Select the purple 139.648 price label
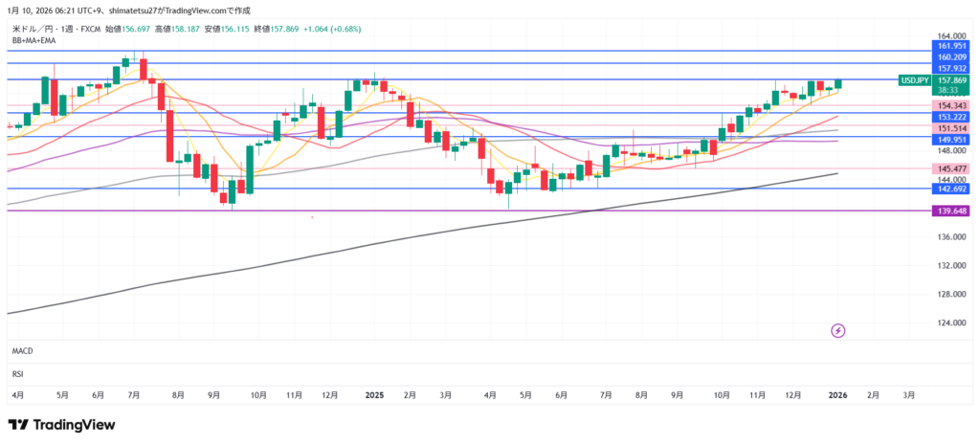 952,211
